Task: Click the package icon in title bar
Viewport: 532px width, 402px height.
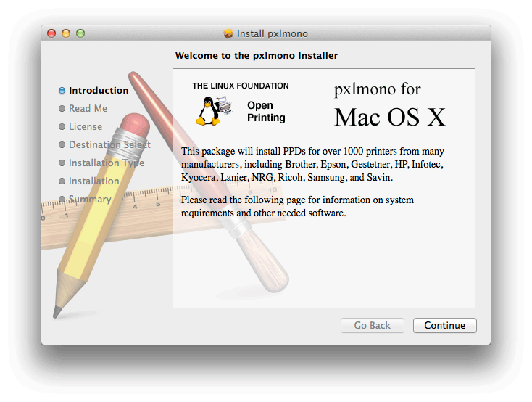Action: pyautogui.click(x=228, y=33)
